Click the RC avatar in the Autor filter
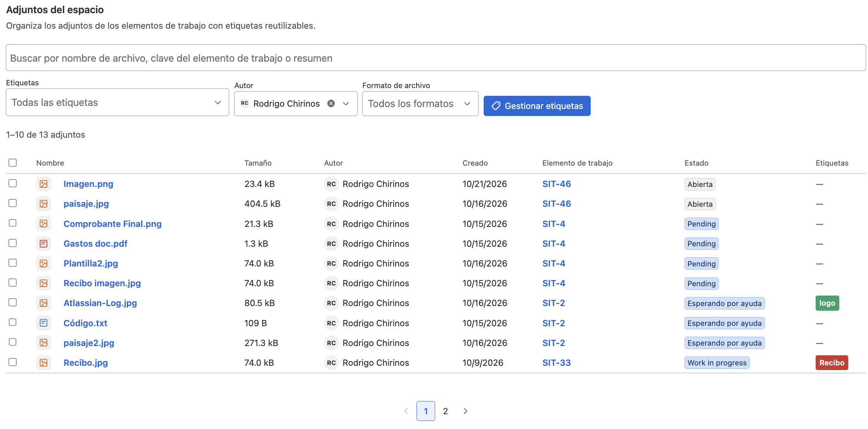 click(244, 103)
